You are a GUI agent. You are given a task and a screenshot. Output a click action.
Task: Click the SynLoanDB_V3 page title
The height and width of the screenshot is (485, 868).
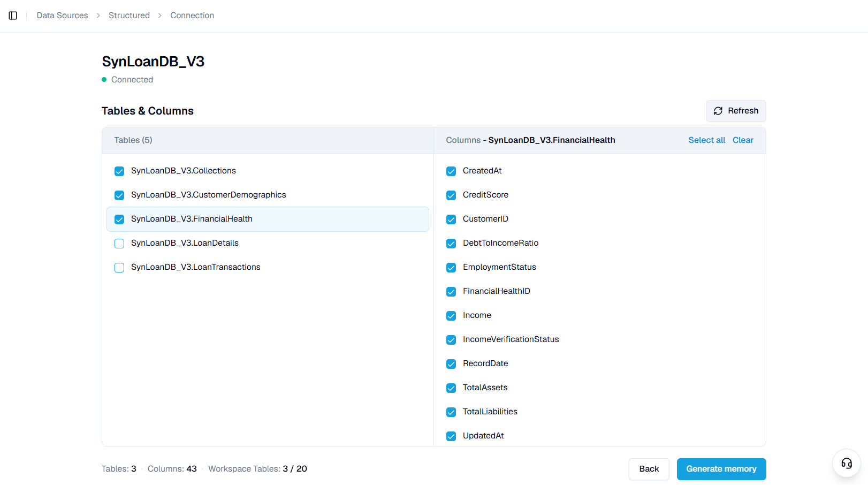[153, 62]
